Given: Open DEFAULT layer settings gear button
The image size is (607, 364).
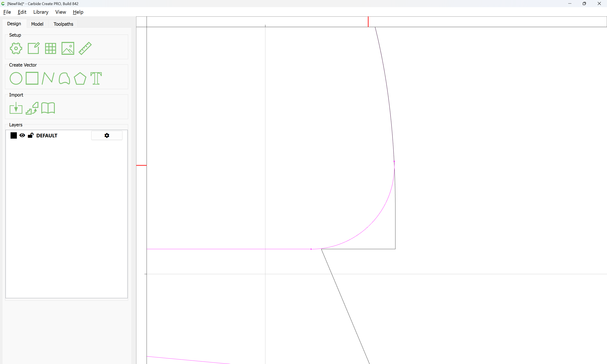Looking at the screenshot, I should pyautogui.click(x=107, y=135).
